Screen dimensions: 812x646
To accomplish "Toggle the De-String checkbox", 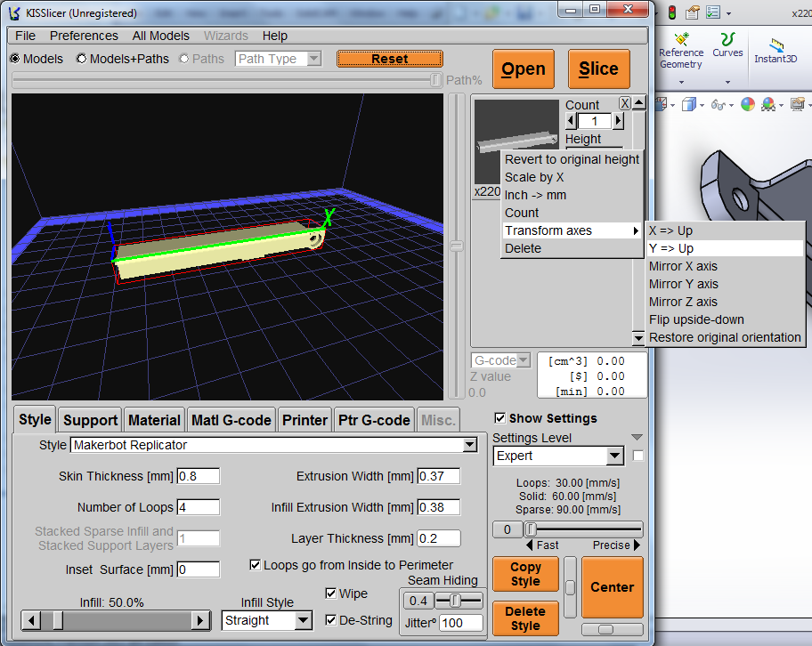I will pyautogui.click(x=331, y=620).
